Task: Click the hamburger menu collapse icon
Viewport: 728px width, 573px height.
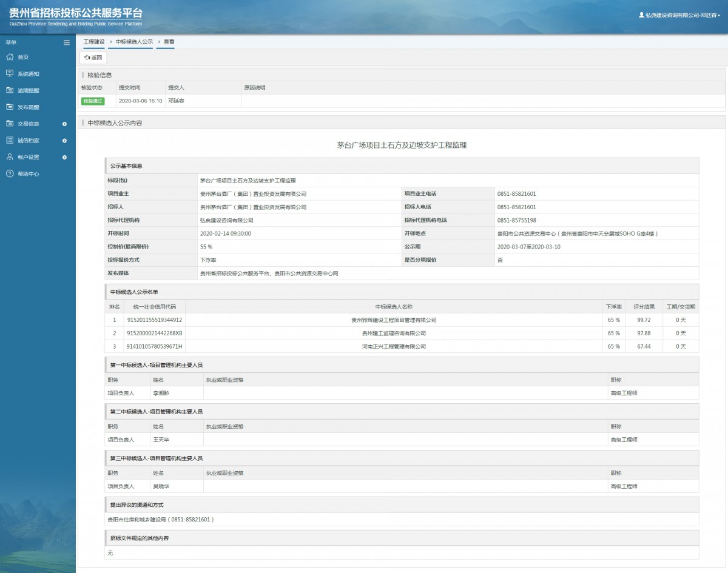Action: pos(67,42)
